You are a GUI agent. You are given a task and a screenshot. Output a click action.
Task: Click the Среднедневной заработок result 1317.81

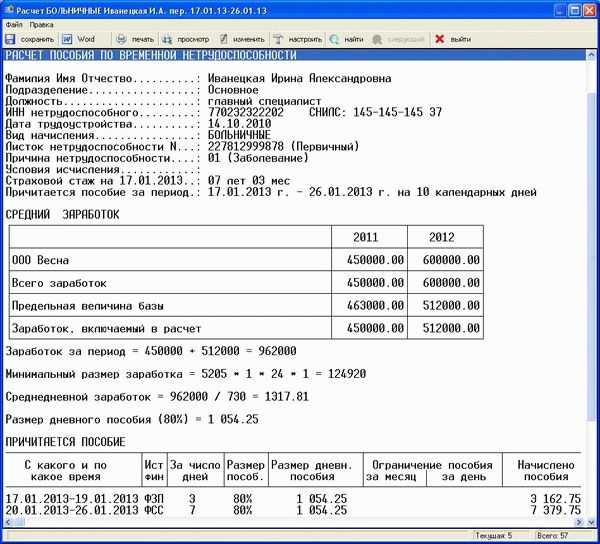[x=287, y=397]
